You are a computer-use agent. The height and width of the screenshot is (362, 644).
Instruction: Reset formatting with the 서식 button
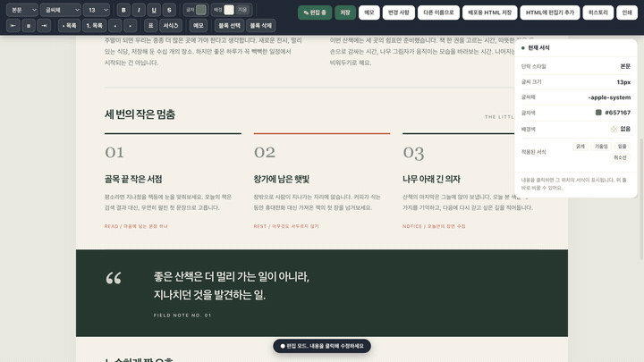[x=171, y=25]
